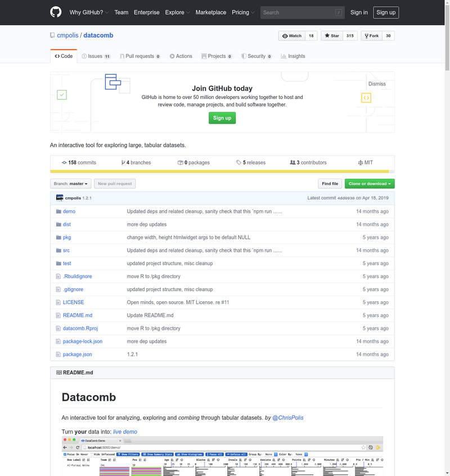Open the live demo link
The image size is (450, 476).
pos(125,432)
